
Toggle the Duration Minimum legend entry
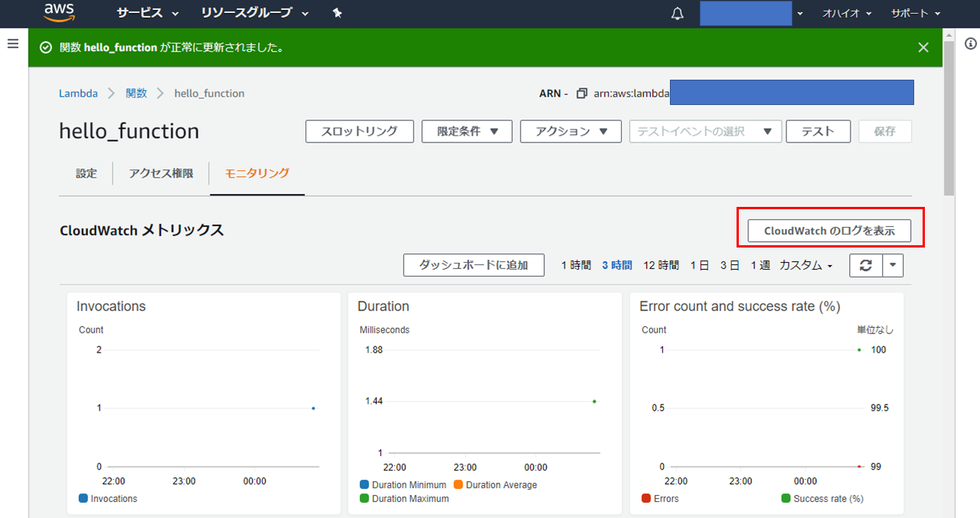coord(403,485)
